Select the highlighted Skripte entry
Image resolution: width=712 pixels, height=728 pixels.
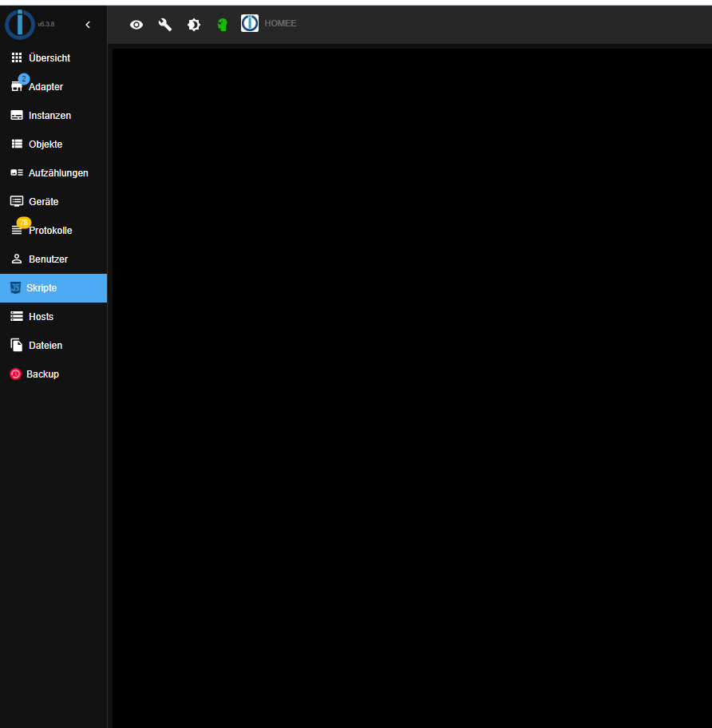click(x=53, y=288)
